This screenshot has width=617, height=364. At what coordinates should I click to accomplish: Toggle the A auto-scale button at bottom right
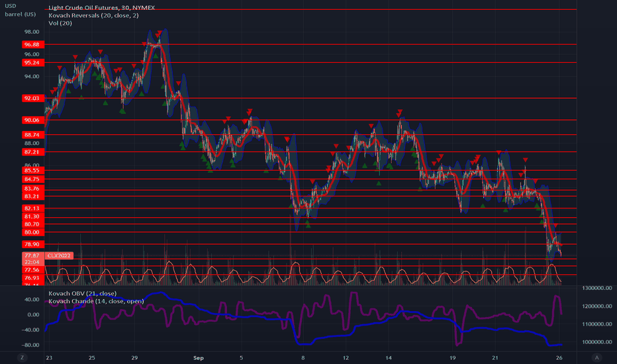(597, 357)
